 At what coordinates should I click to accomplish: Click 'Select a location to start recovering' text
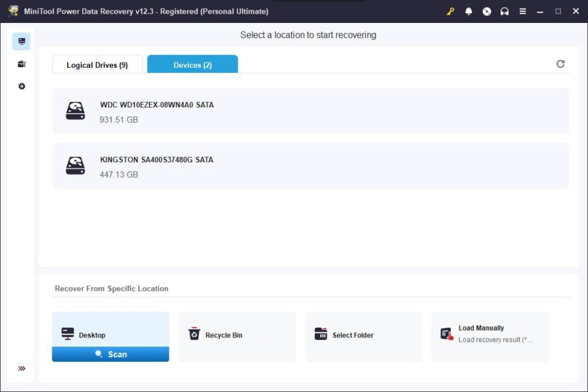308,35
